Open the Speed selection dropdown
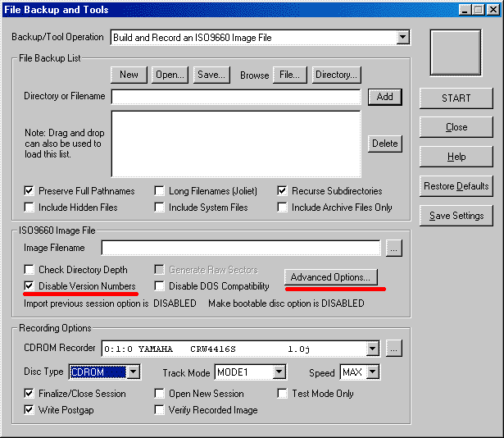 click(372, 372)
